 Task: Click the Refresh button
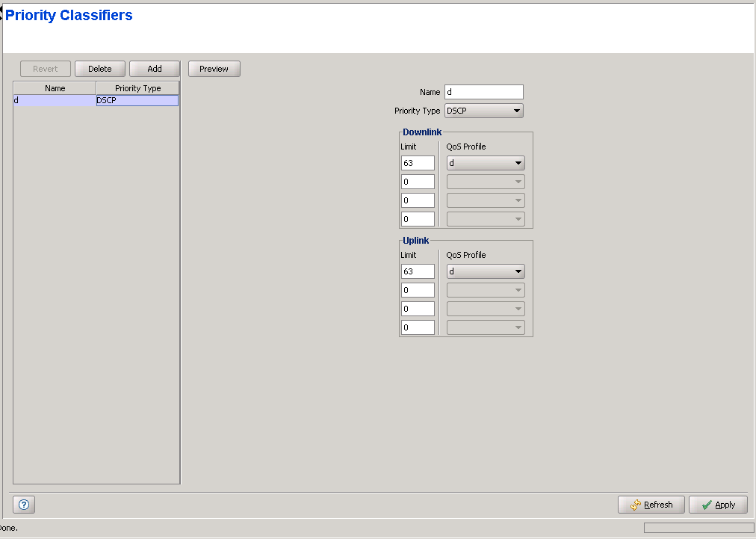coord(651,505)
